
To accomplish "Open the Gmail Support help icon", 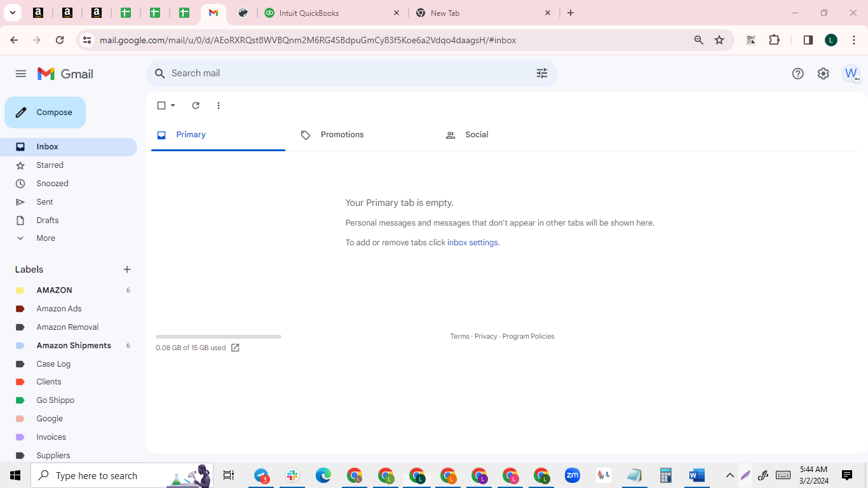I will [x=798, y=74].
